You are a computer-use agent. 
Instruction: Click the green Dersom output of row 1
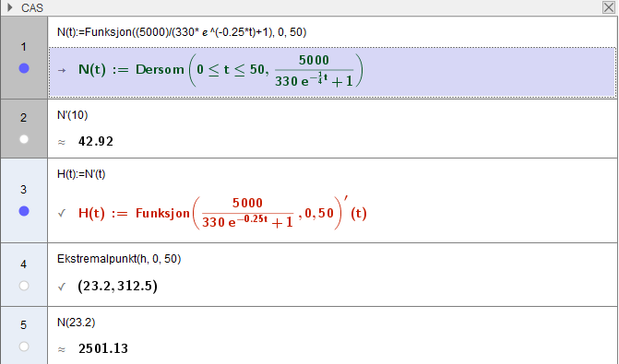220,70
